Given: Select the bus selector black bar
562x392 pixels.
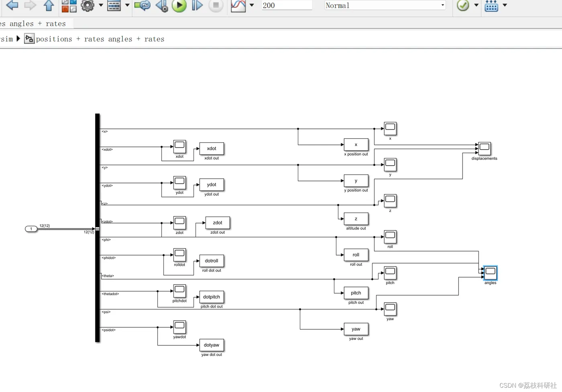Looking at the screenshot, I should pos(97,227).
